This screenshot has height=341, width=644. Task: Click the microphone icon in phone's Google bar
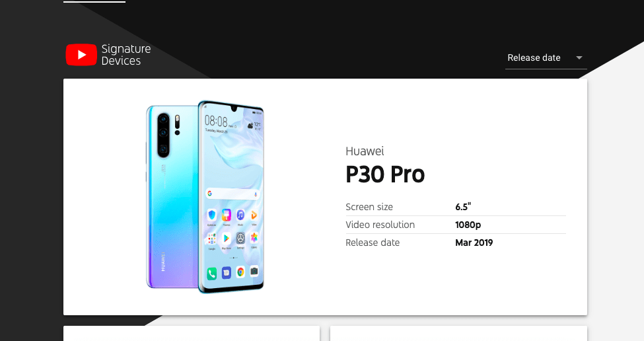click(256, 194)
